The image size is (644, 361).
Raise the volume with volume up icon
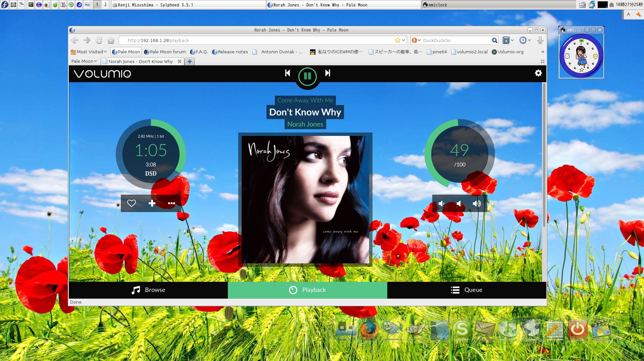point(477,204)
